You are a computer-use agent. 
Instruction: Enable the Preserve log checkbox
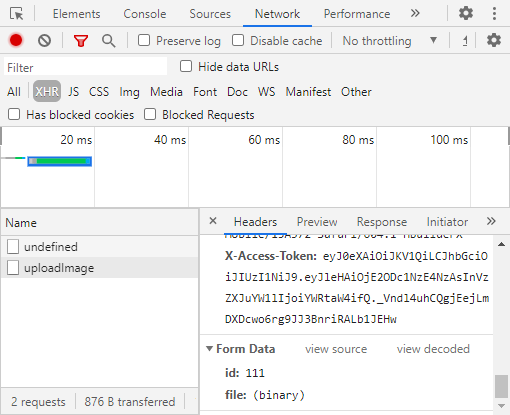[x=144, y=40]
